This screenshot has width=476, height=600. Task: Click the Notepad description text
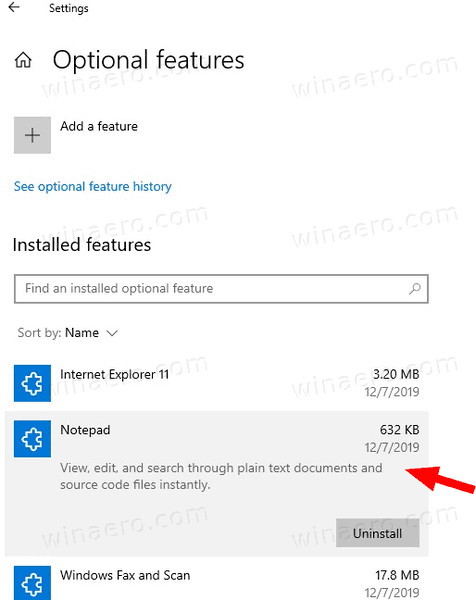pos(221,476)
